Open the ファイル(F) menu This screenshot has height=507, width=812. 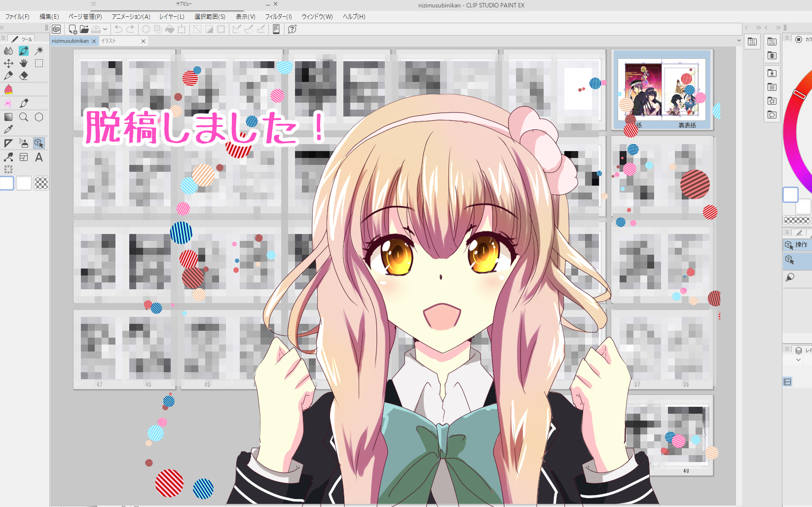point(17,17)
